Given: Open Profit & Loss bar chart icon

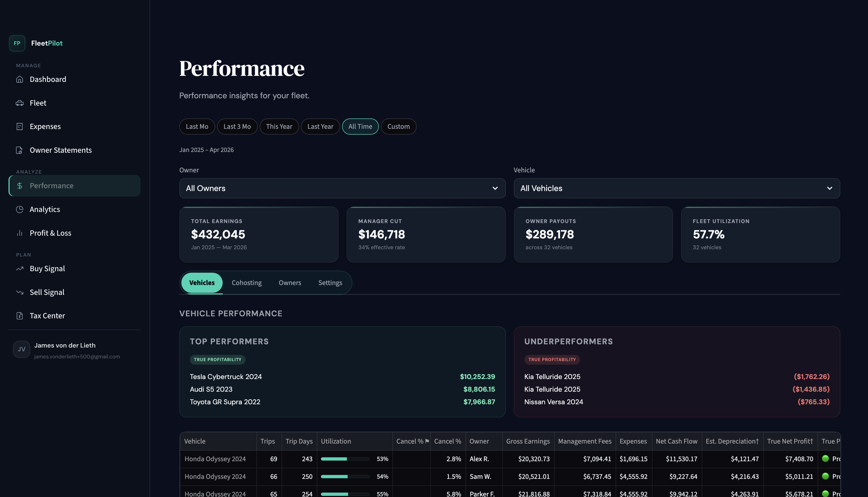Looking at the screenshot, I should click(x=19, y=233).
